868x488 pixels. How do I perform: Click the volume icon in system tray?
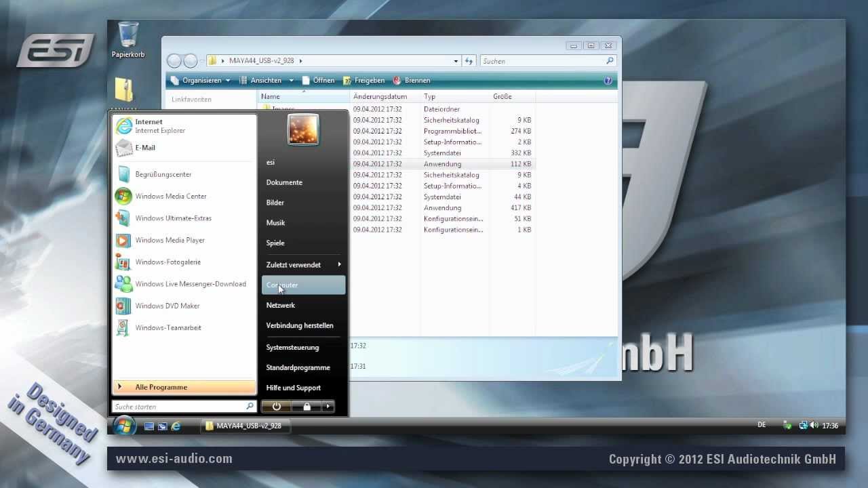pos(814,426)
